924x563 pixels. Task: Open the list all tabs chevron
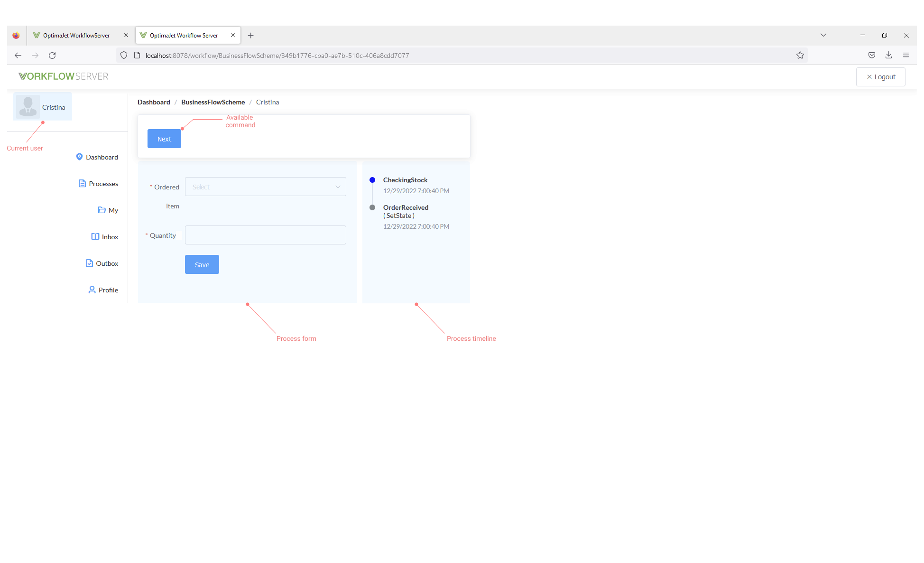pos(823,35)
